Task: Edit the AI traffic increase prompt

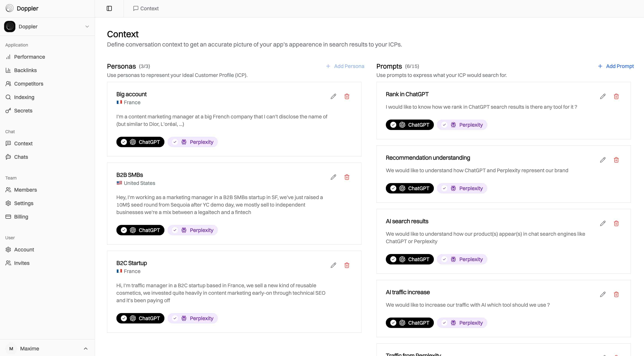Action: pos(602,294)
